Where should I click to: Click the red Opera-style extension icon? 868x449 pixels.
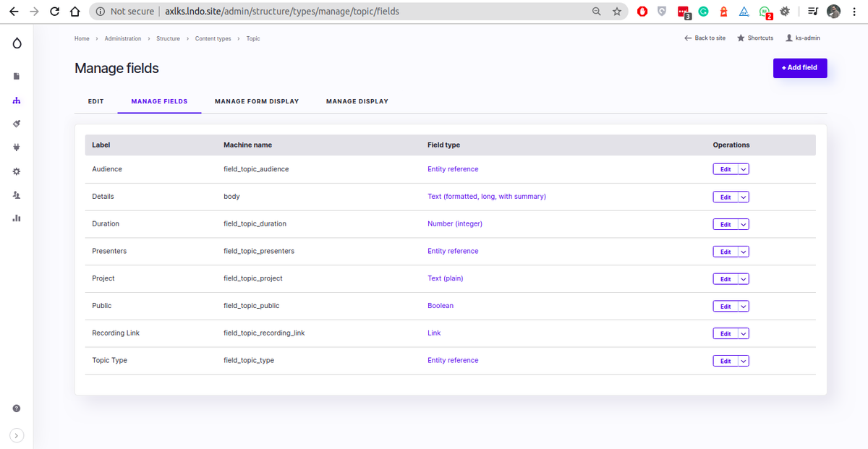[642, 12]
